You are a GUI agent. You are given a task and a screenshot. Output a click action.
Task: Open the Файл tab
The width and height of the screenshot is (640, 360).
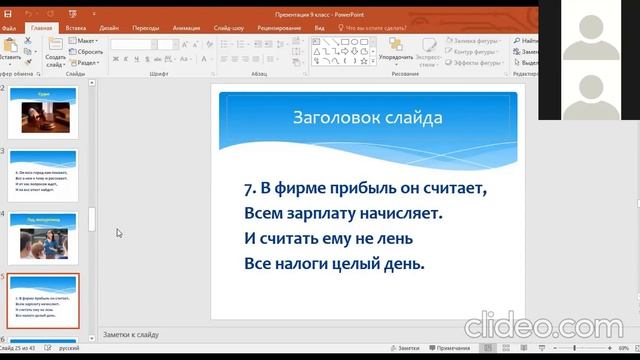click(x=8, y=28)
